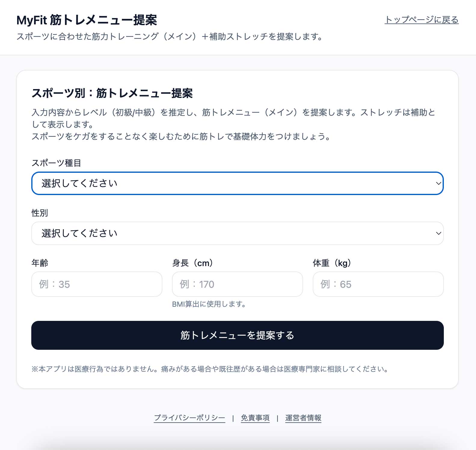The width and height of the screenshot is (476, 450).
Task: Click the 体重（kg）field label
Action: (332, 263)
